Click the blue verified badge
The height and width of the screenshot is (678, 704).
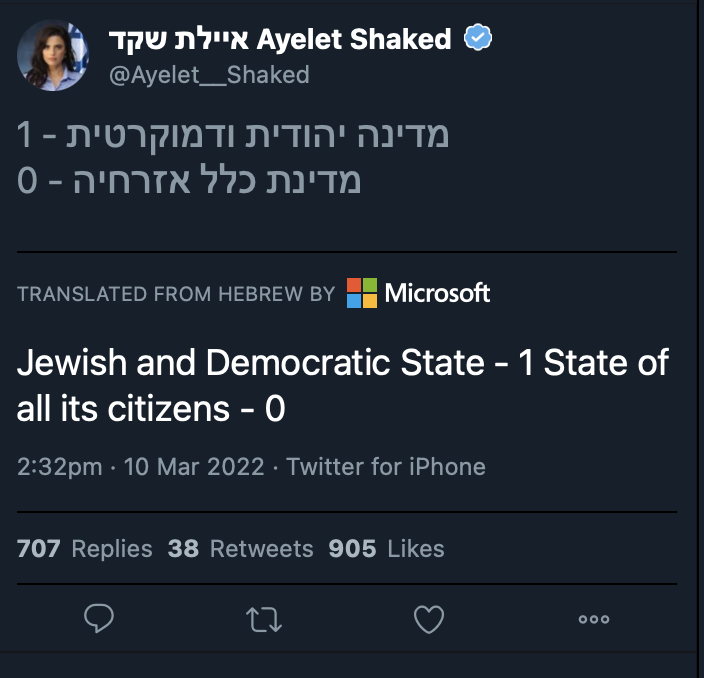click(480, 40)
